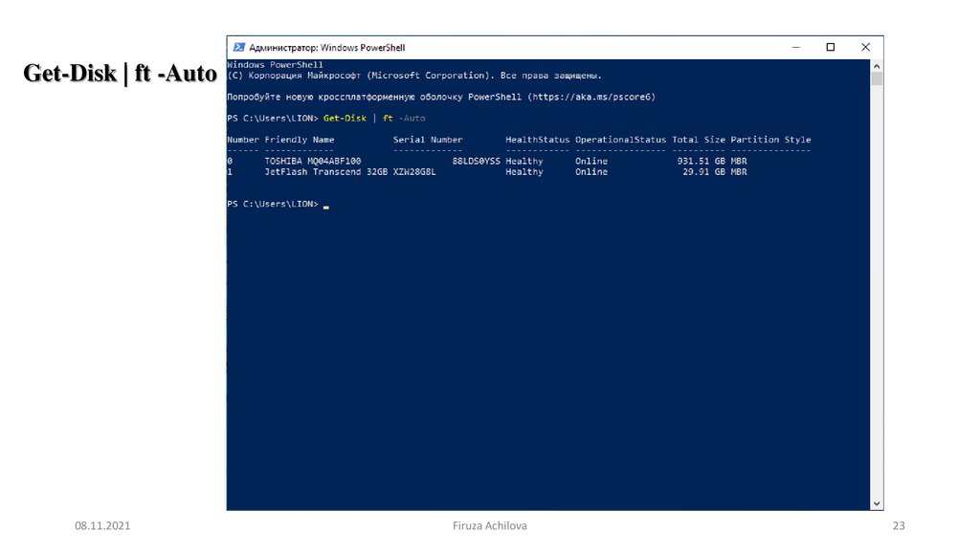Screen dimensions: 980x551
Task: Click the Partition Style column header
Action: coord(770,140)
